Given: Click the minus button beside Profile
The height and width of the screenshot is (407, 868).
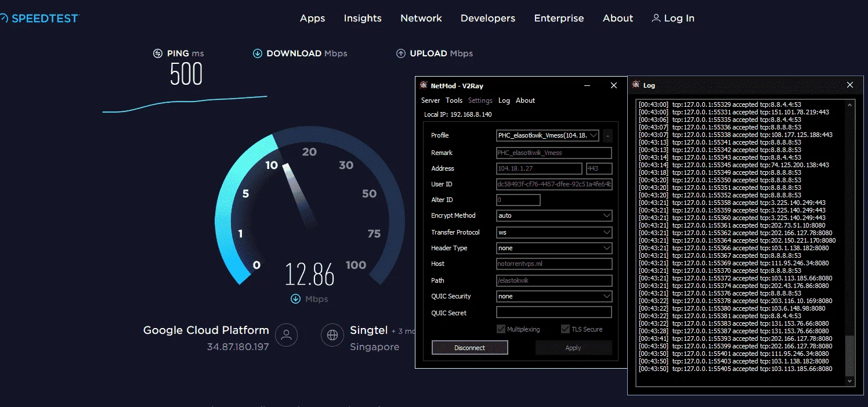Looking at the screenshot, I should pos(607,136).
